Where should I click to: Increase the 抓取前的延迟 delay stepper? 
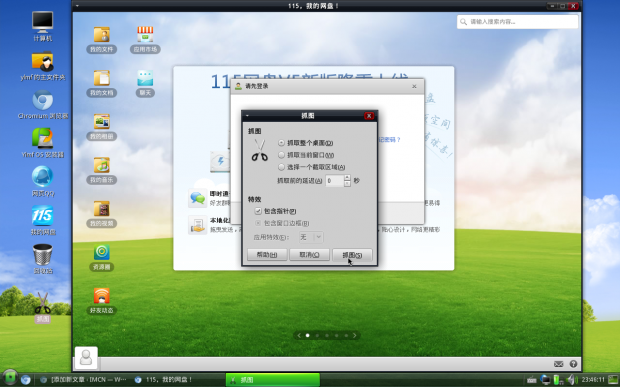347,178
